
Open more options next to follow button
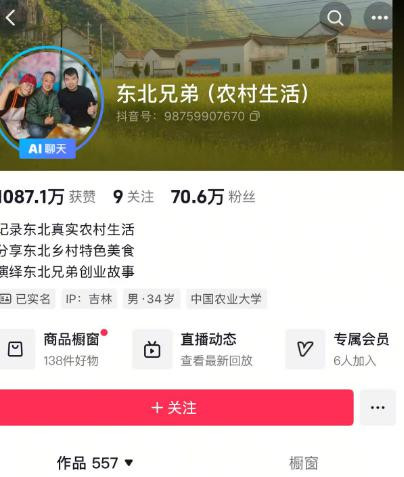click(x=378, y=407)
